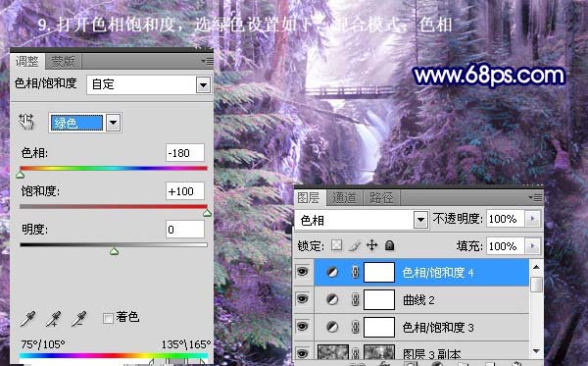Open the 色相 blend mode dropdown
This screenshot has width=588, height=366.
point(420,220)
